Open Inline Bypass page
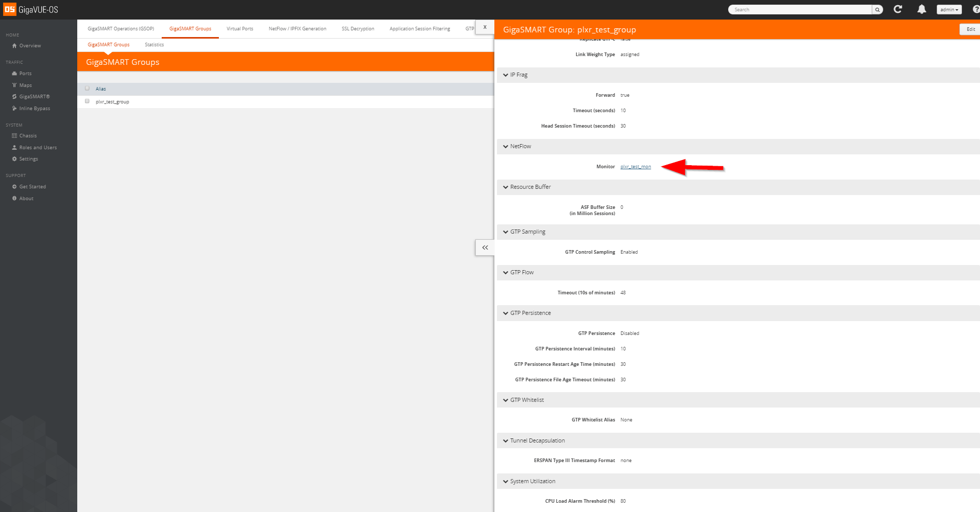The image size is (980, 512). point(35,109)
